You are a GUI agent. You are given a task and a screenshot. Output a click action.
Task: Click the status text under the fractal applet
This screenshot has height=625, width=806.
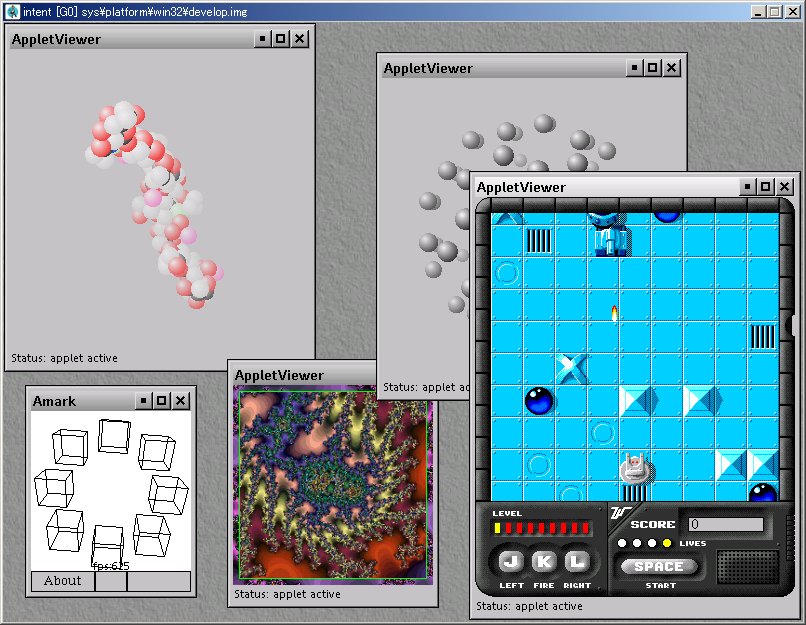tap(287, 594)
